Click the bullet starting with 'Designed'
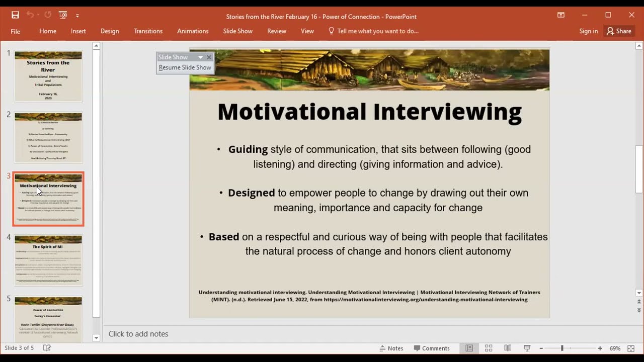The width and height of the screenshot is (644, 362). [x=373, y=200]
